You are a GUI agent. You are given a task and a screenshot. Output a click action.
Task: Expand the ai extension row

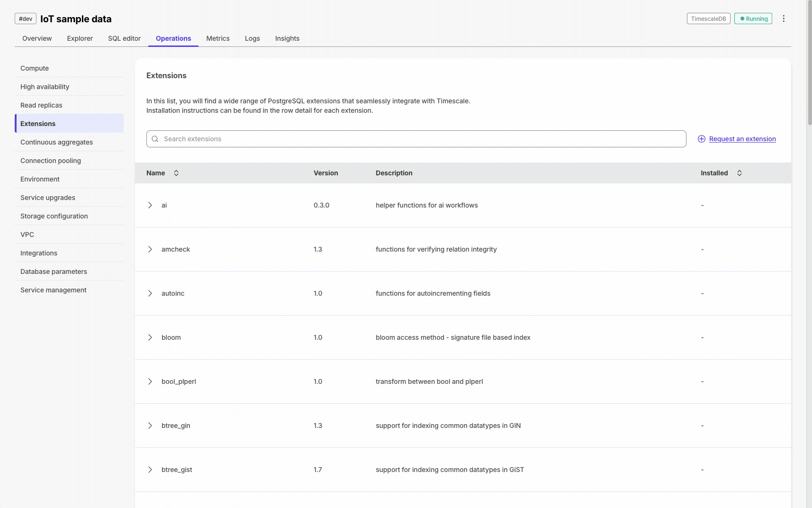pos(150,205)
